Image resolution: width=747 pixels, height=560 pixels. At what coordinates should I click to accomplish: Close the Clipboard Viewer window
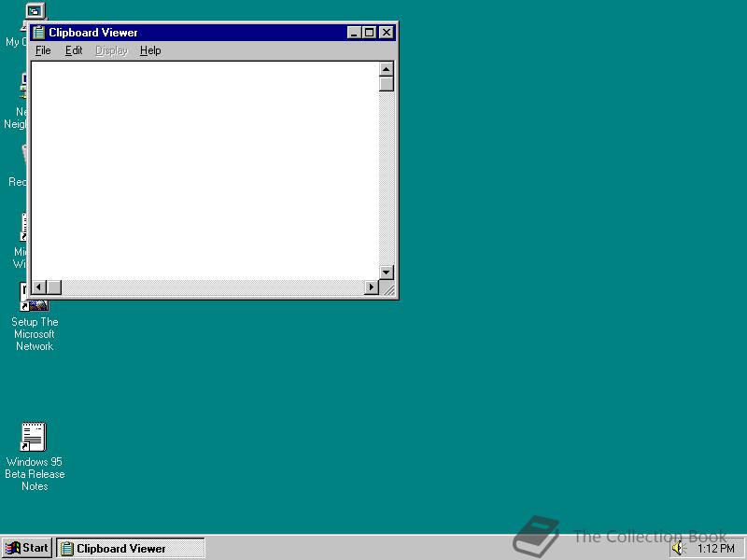pyautogui.click(x=387, y=33)
